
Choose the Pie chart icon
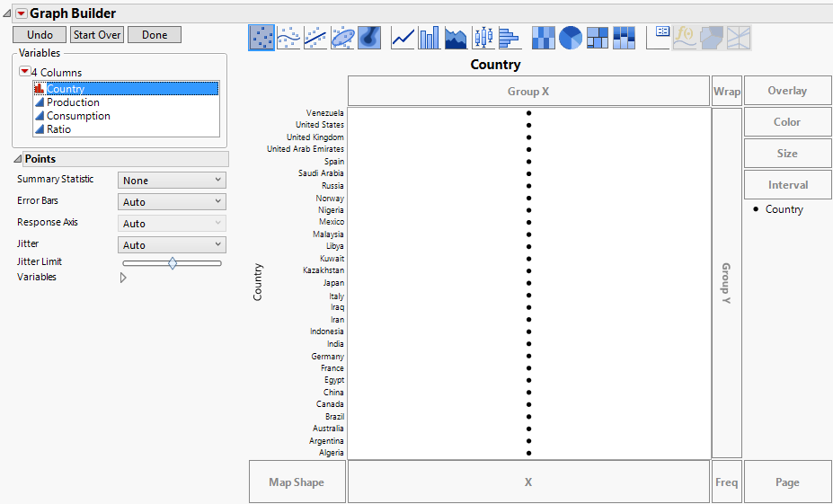(571, 38)
